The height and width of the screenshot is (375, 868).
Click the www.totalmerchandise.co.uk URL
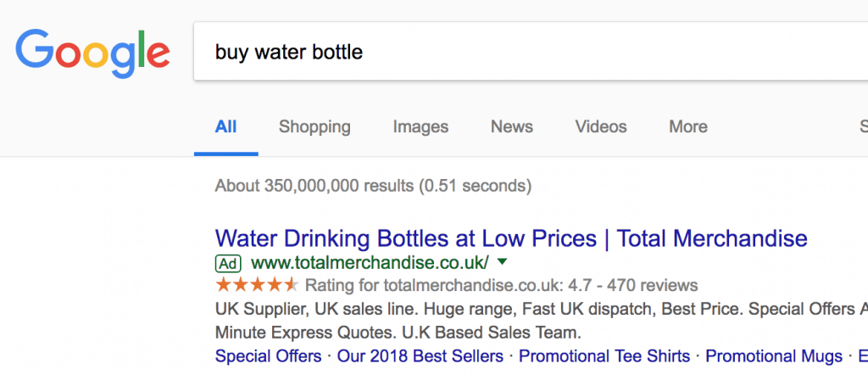click(x=370, y=261)
